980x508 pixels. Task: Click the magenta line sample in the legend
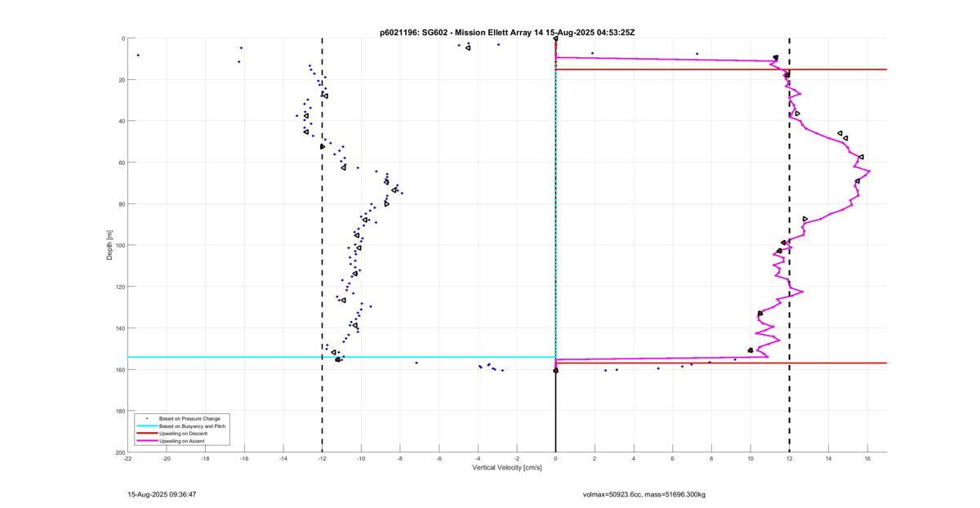(146, 441)
